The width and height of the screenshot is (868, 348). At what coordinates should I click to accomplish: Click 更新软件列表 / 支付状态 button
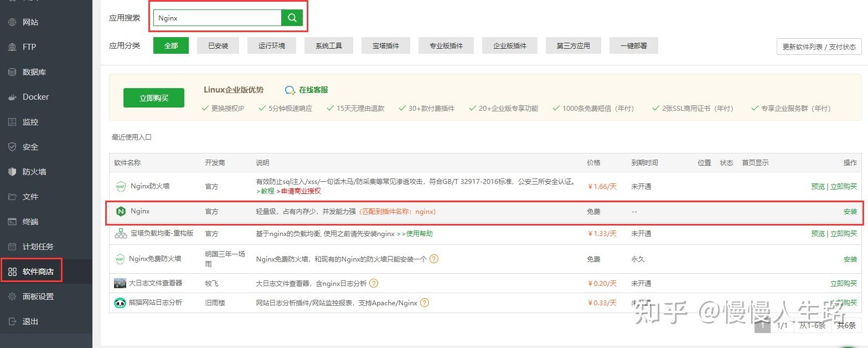tap(819, 47)
